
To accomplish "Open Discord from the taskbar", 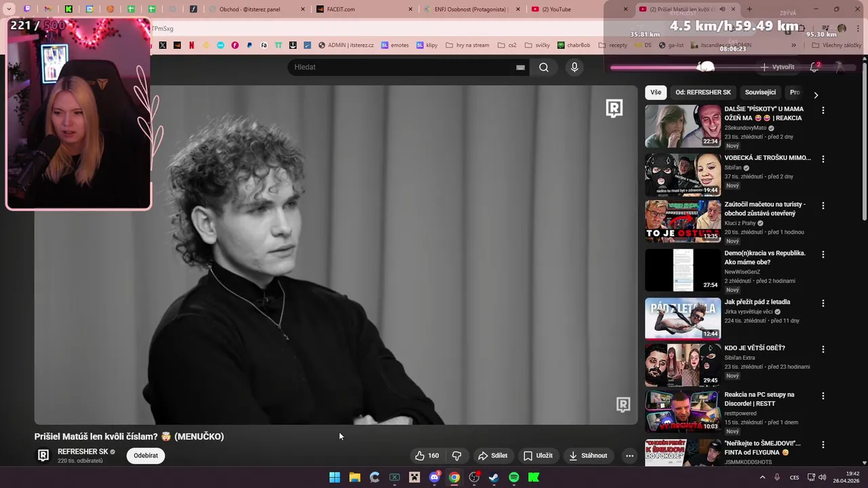I will point(435,477).
